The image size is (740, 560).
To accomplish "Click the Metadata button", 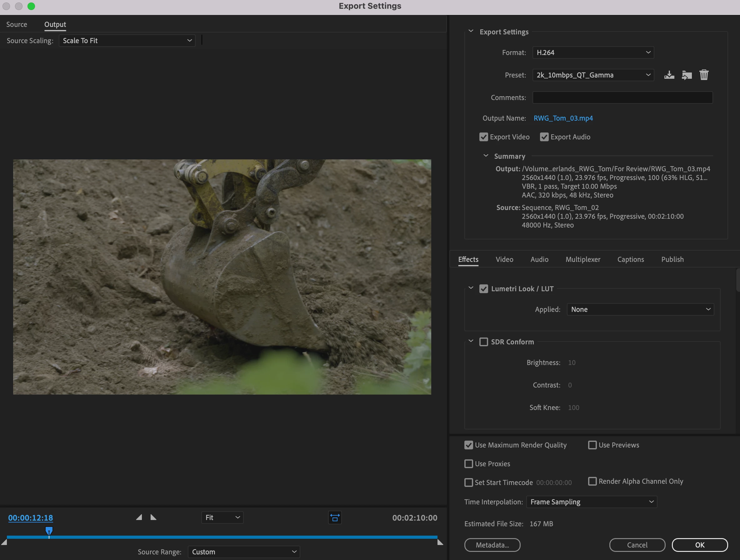I will [492, 545].
